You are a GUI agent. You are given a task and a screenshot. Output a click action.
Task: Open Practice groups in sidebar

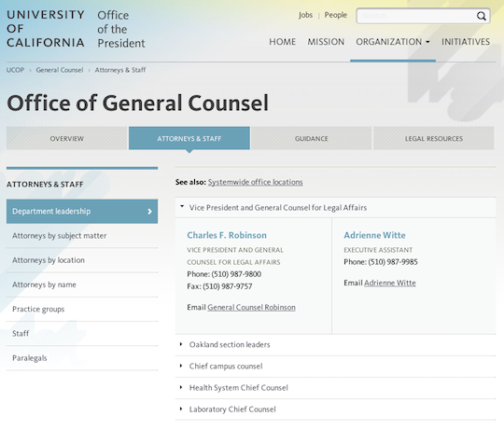82,309
